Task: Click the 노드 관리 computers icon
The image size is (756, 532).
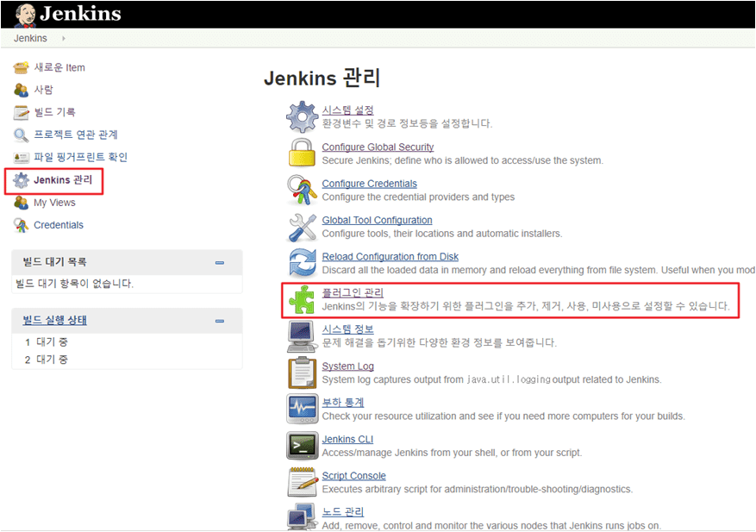Action: (302, 516)
